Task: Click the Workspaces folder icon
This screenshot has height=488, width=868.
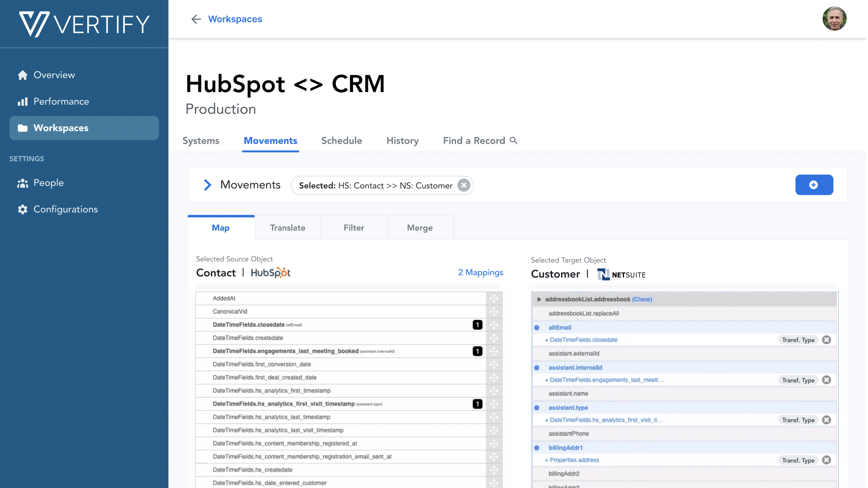Action: (x=22, y=128)
